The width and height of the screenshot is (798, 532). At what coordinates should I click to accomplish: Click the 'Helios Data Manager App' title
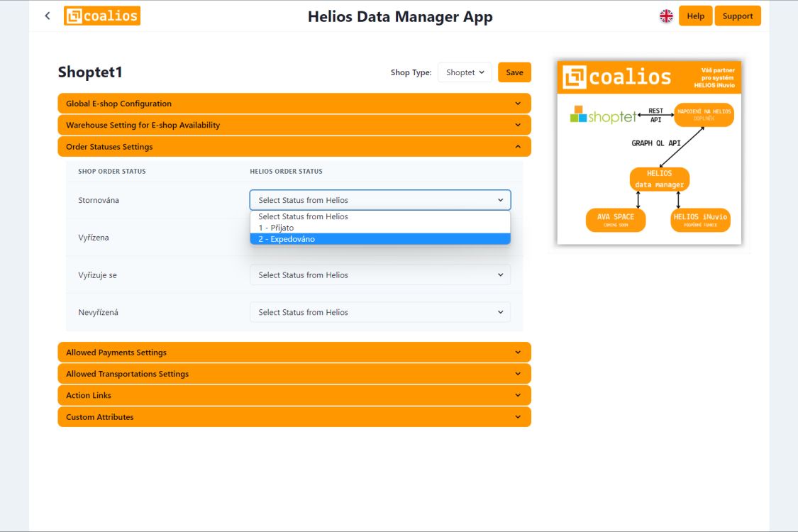tap(400, 17)
